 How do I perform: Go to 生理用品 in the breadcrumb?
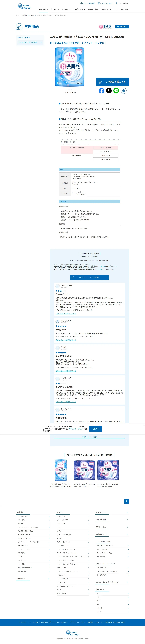coord(32,15)
